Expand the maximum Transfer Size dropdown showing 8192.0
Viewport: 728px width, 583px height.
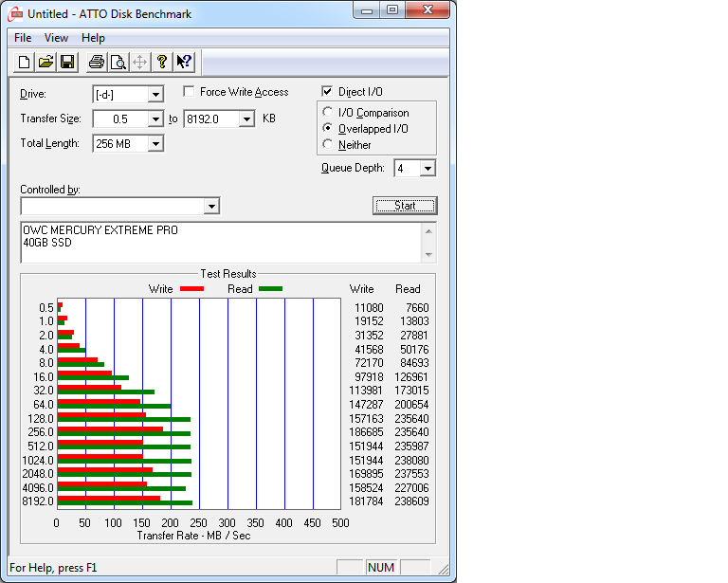pos(246,119)
